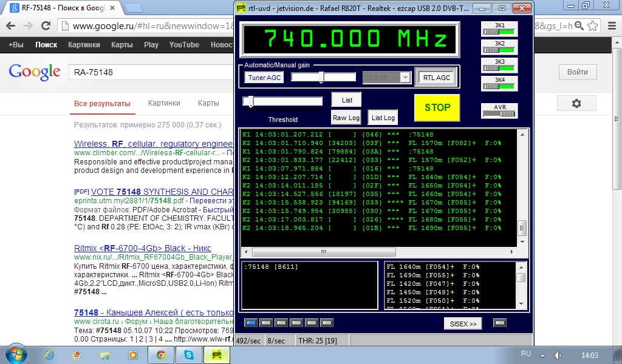
Task: Toggle the 3K1 channel indicator
Action: [x=499, y=29]
